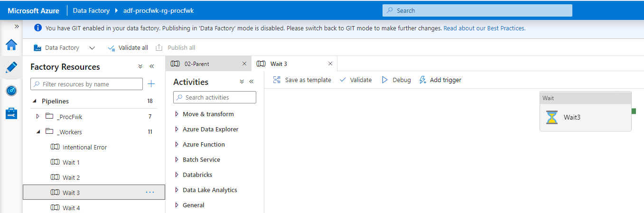The width and height of the screenshot is (644, 213).
Task: Open the Monitor gauge icon
Action: (11, 91)
